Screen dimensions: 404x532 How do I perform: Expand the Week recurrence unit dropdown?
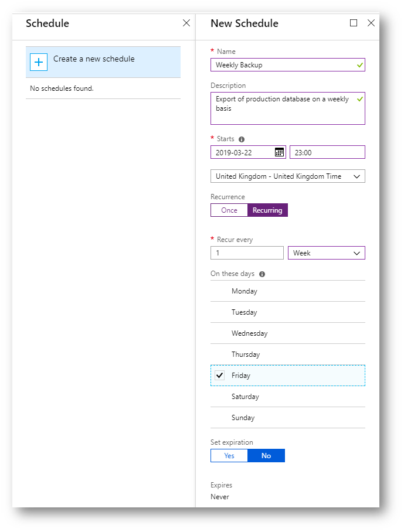click(x=326, y=253)
